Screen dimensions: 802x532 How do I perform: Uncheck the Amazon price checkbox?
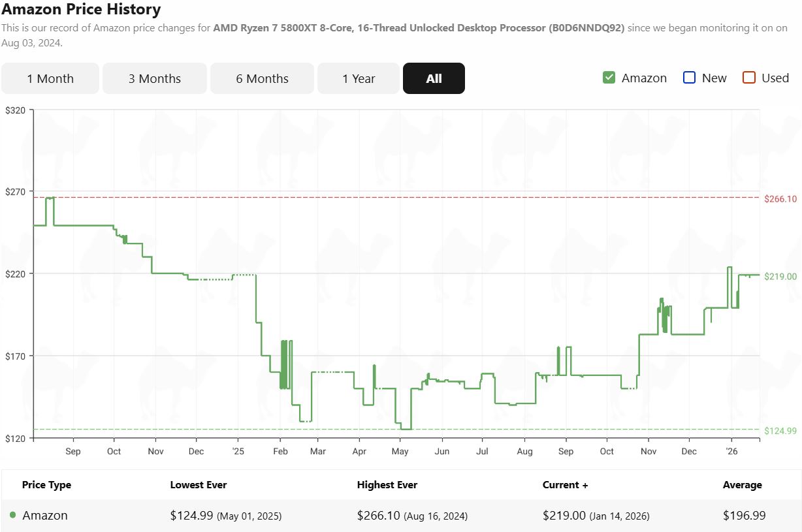tap(609, 78)
